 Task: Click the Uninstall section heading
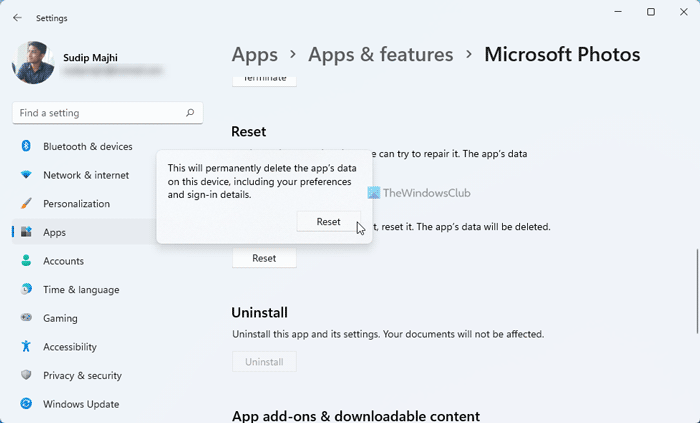259,313
